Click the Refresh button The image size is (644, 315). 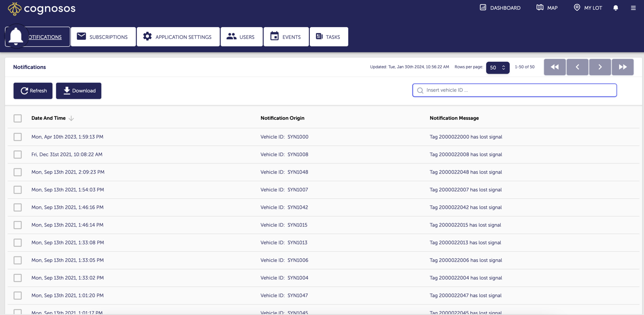(33, 90)
